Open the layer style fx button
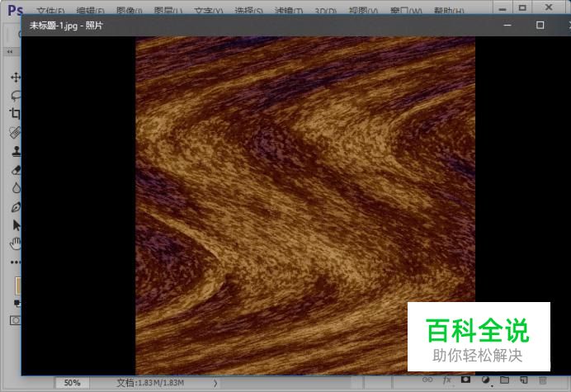The width and height of the screenshot is (571, 392). pos(446,380)
